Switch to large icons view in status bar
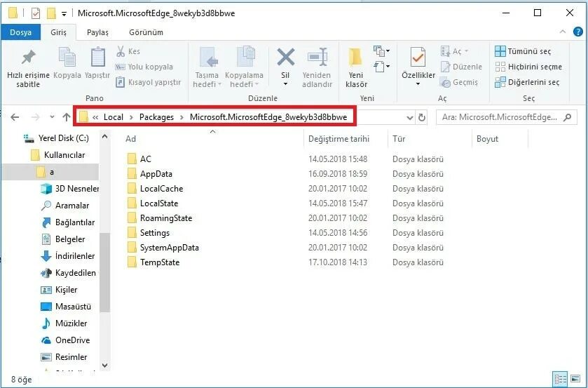This screenshot has height=388, width=588. [575, 378]
